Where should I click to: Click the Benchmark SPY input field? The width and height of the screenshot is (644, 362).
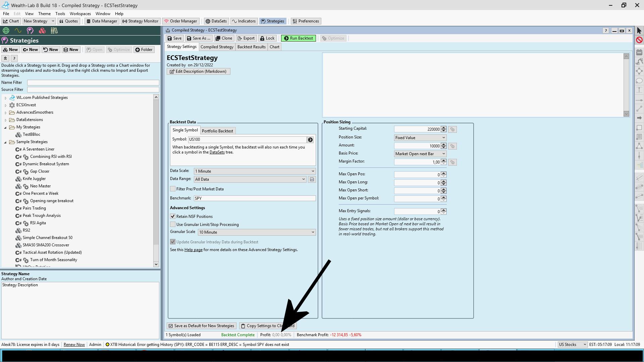click(x=255, y=198)
